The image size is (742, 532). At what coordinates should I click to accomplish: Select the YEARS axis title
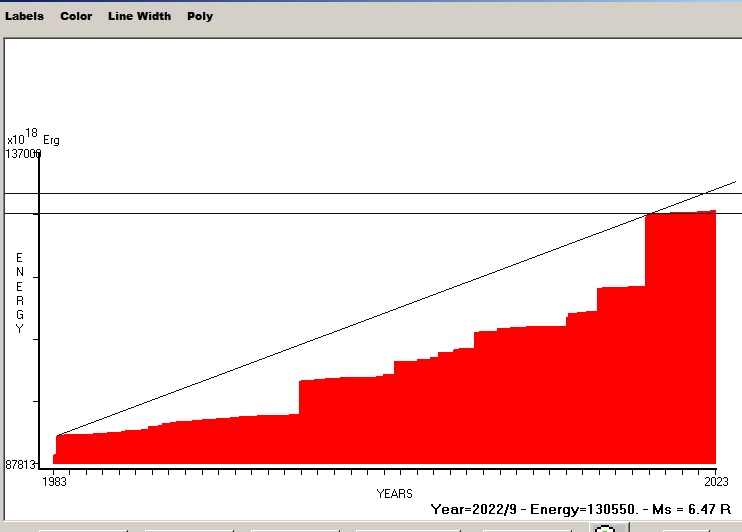(395, 494)
